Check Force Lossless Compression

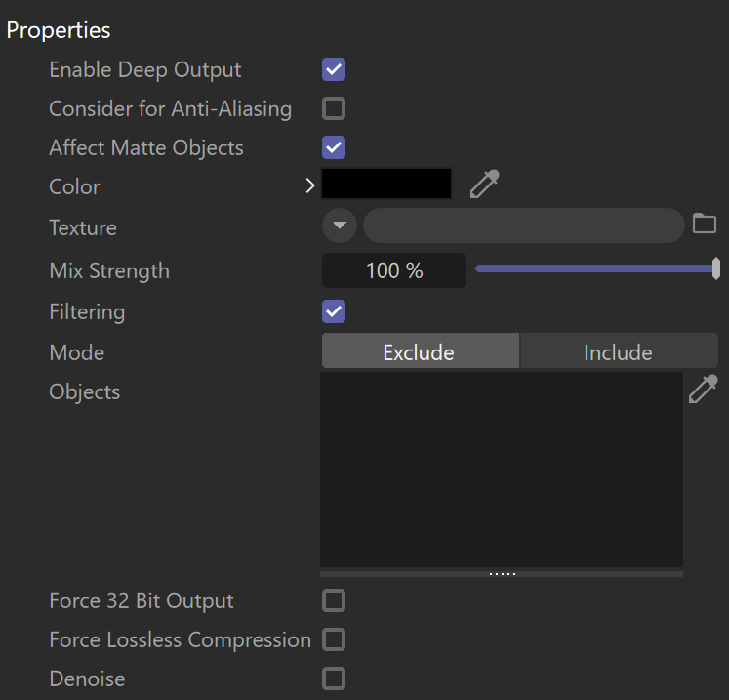pos(334,639)
